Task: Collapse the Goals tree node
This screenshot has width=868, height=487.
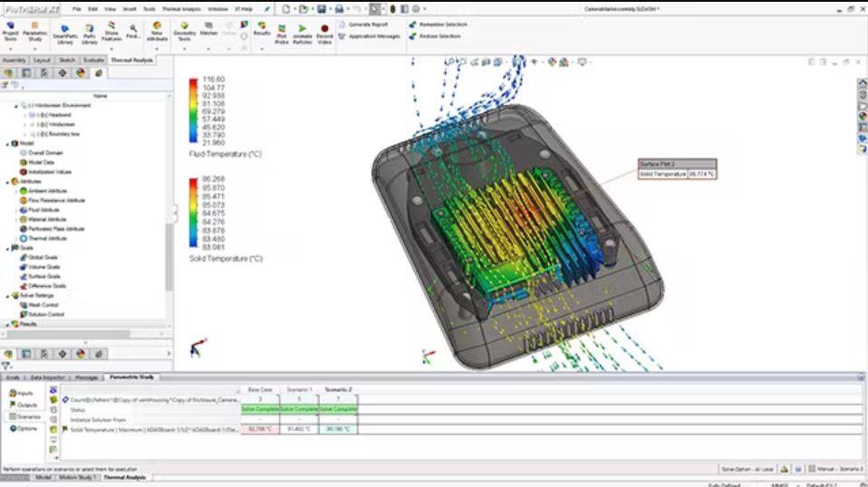Action: coord(8,248)
